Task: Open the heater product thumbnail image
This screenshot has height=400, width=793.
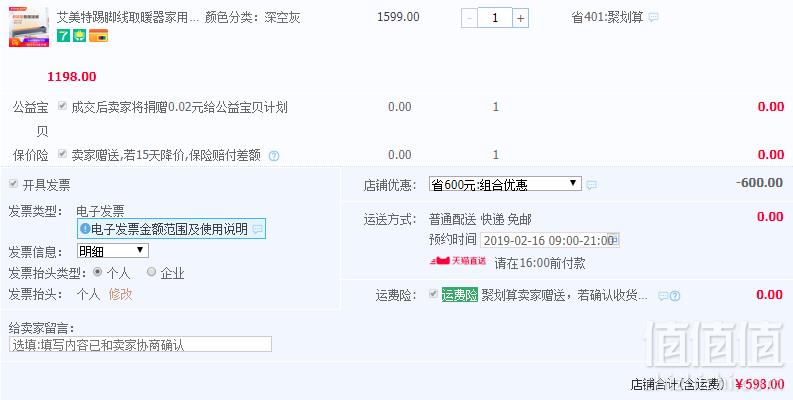Action: 29,27
